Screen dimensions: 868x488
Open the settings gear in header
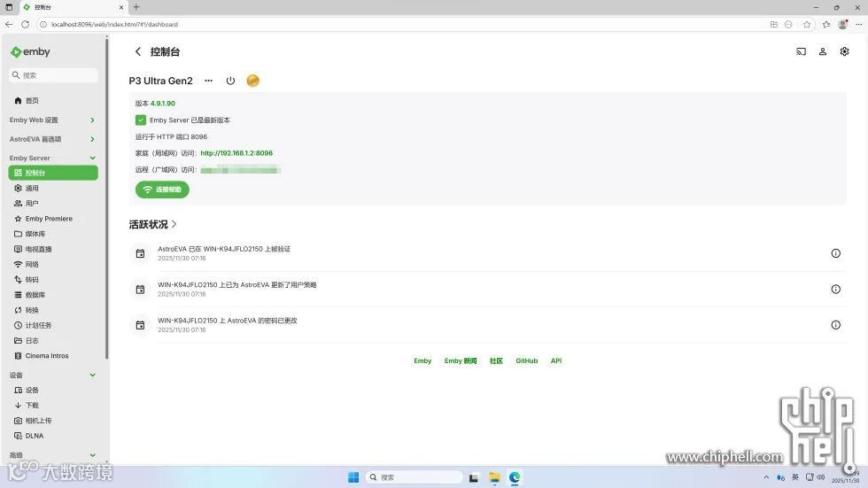pyautogui.click(x=844, y=51)
